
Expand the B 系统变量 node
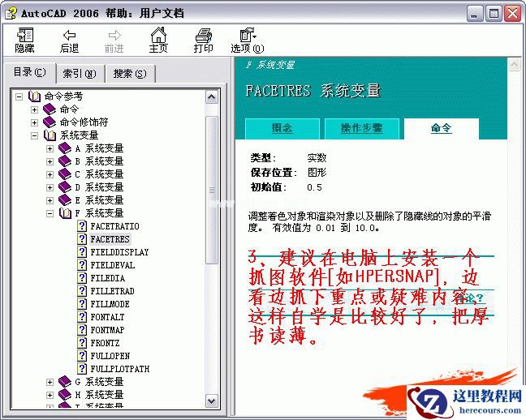50,161
